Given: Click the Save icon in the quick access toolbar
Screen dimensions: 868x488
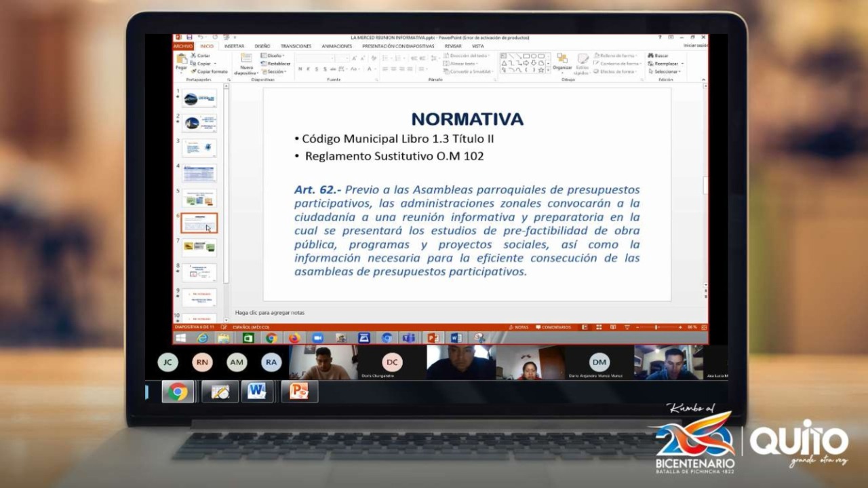Looking at the screenshot, I should [189, 37].
